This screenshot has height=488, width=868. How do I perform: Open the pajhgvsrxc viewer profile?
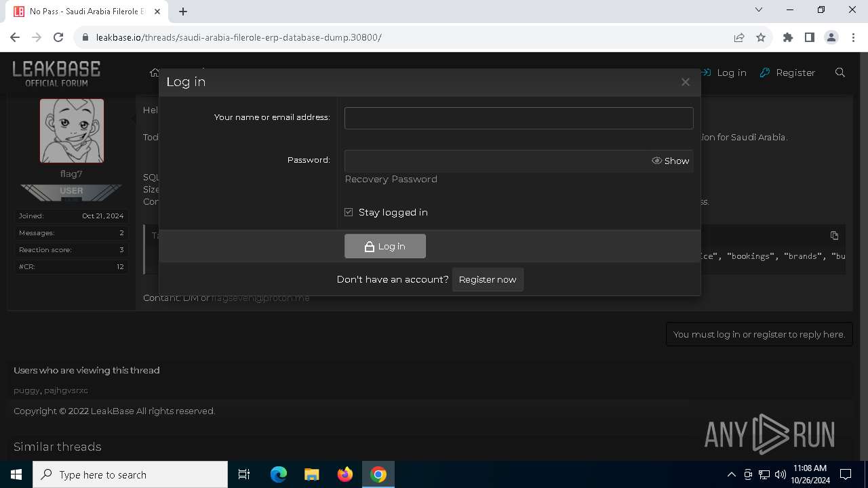point(66,390)
